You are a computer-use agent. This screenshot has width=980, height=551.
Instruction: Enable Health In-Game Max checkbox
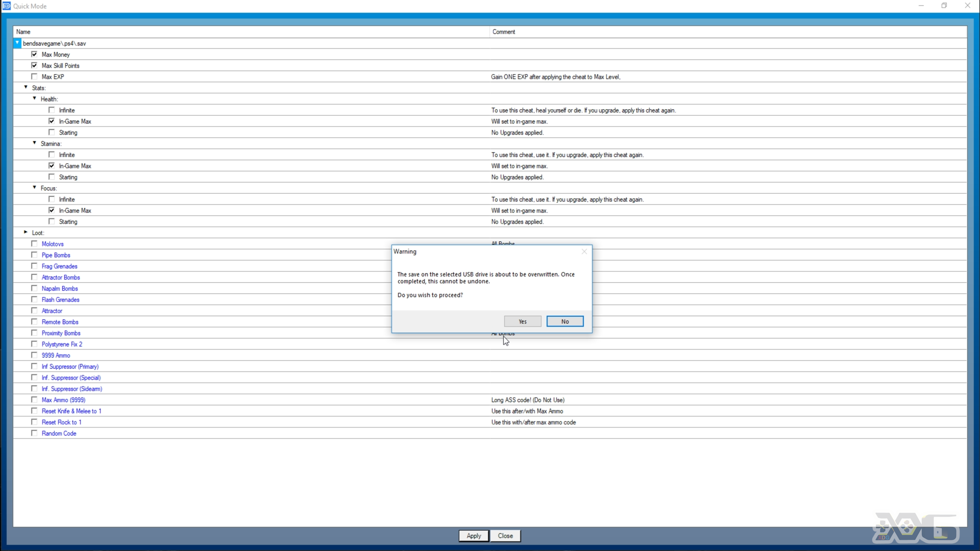[x=52, y=121]
